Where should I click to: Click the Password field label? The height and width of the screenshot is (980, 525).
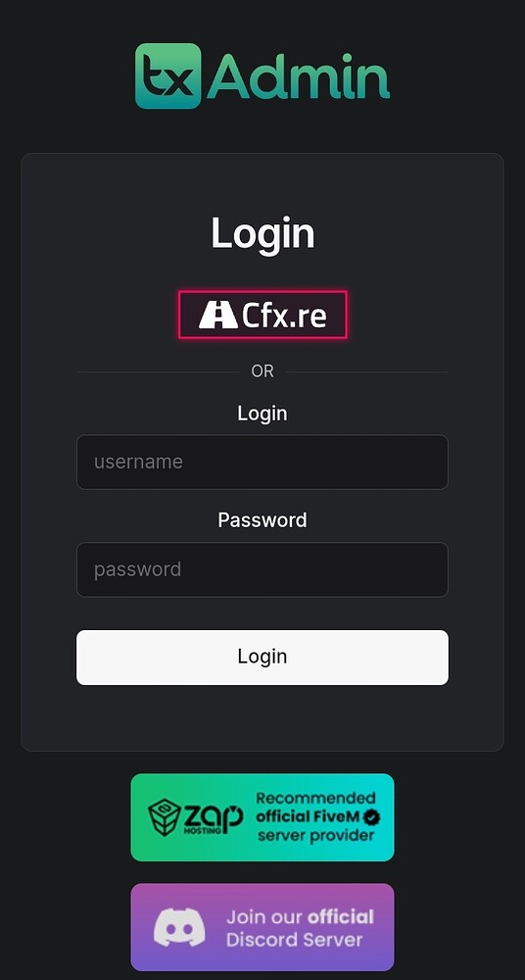coord(262,520)
